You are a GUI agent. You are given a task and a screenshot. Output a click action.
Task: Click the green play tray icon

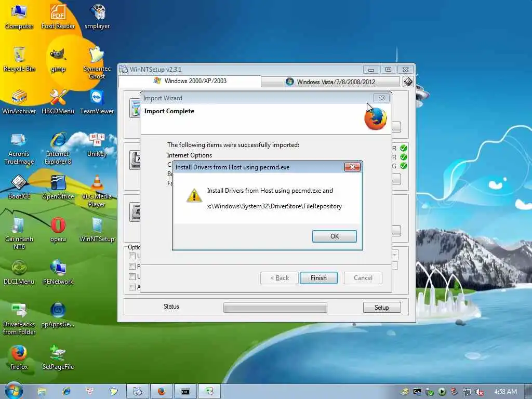tap(442, 392)
